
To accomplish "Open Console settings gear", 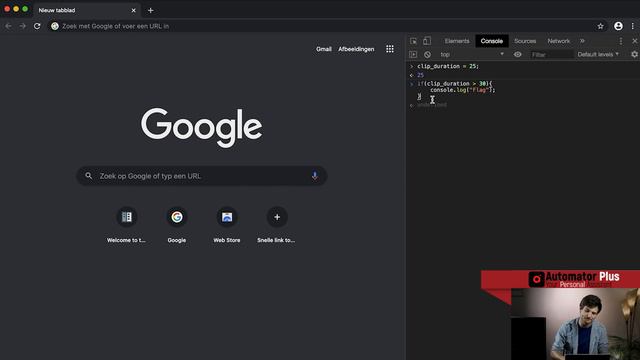I will pos(634,54).
